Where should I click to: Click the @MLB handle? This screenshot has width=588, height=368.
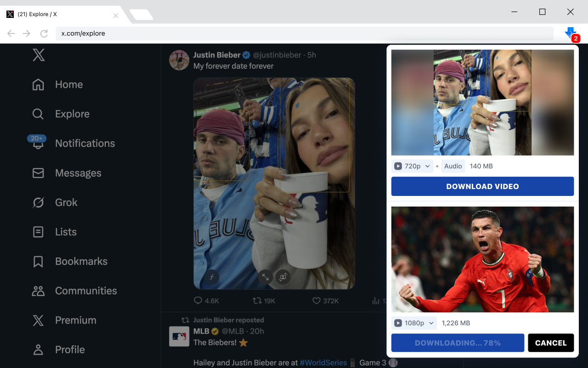(x=233, y=331)
